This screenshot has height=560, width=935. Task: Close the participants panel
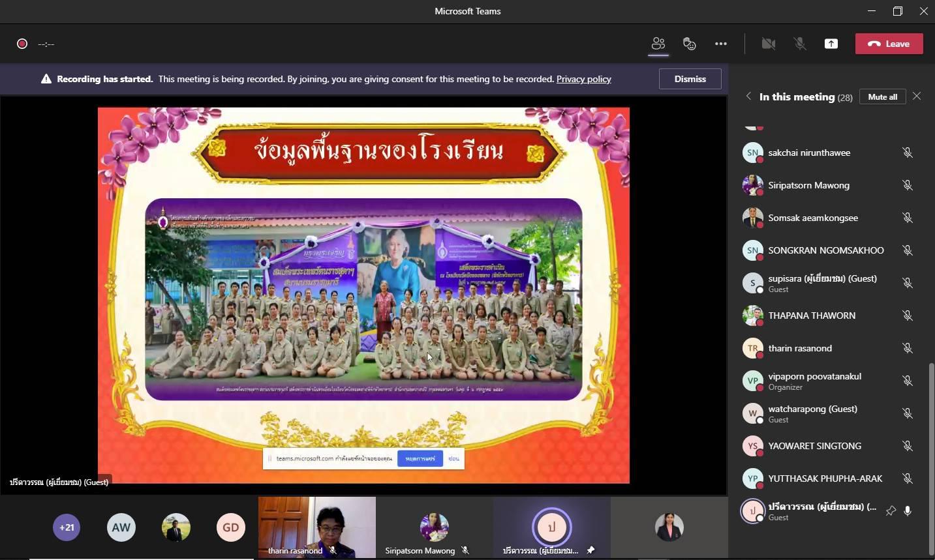coord(917,96)
